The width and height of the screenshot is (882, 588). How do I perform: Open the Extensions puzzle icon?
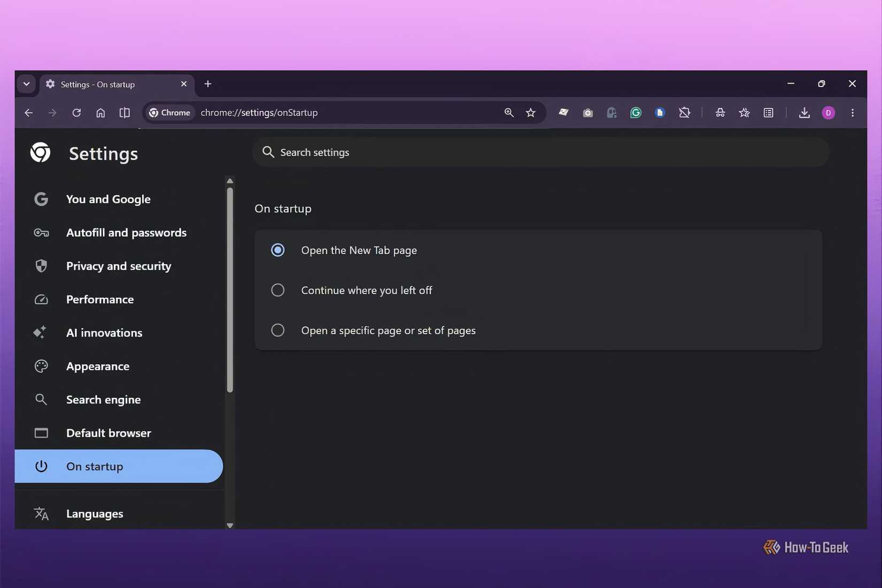pyautogui.click(x=684, y=113)
